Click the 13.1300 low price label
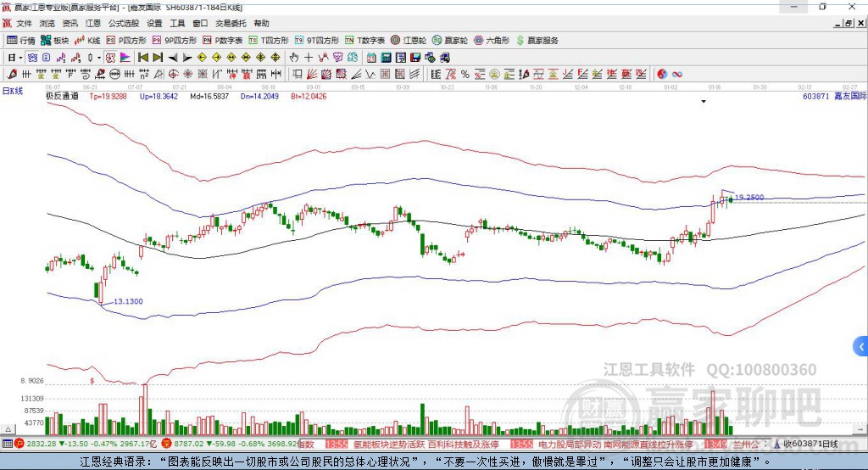This screenshot has width=868, height=470. point(129,301)
